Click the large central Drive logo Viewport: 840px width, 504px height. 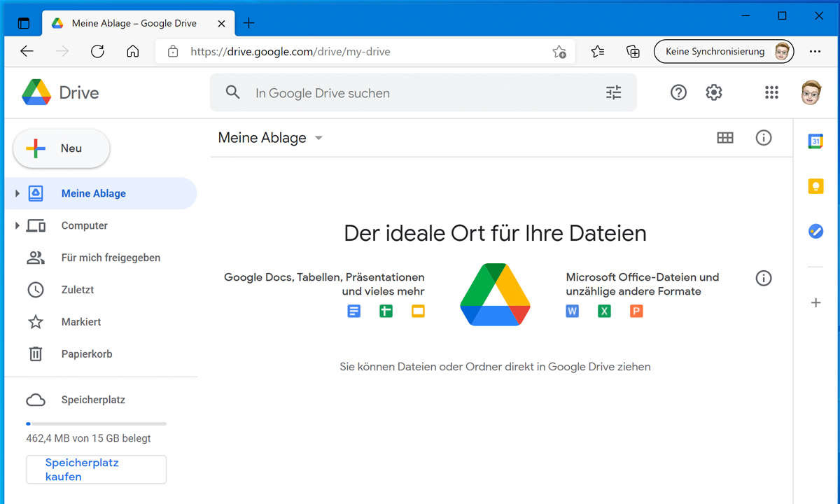pos(495,294)
